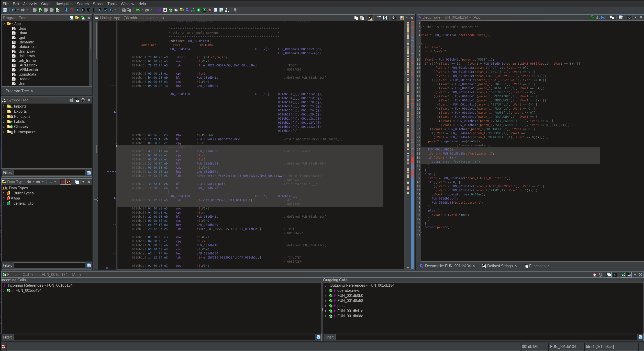Viewport: 644px width, 351px height.
Task: Click the Bookmark checkmark toolbar icon
Action: click(x=159, y=10)
